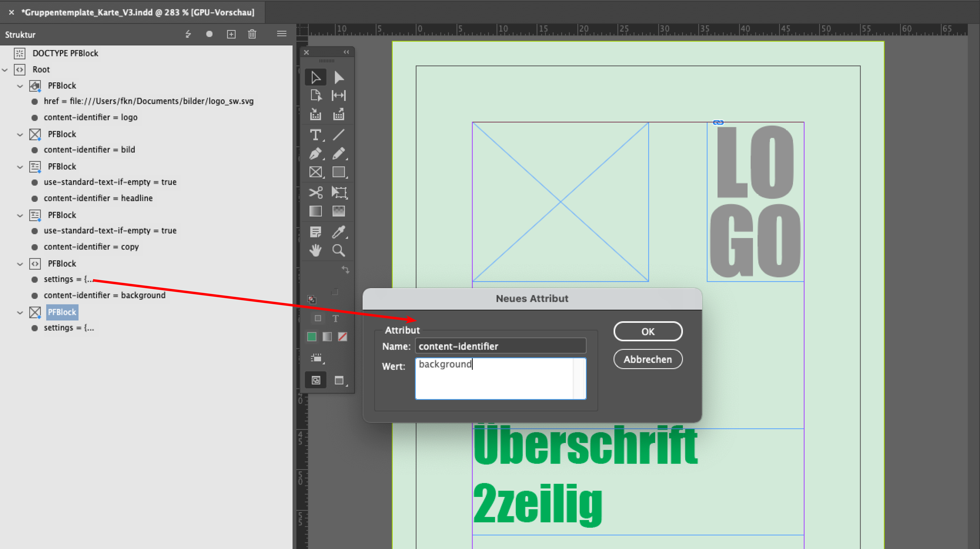980x549 pixels.
Task: Click the green fill color swatch
Action: pyautogui.click(x=312, y=337)
